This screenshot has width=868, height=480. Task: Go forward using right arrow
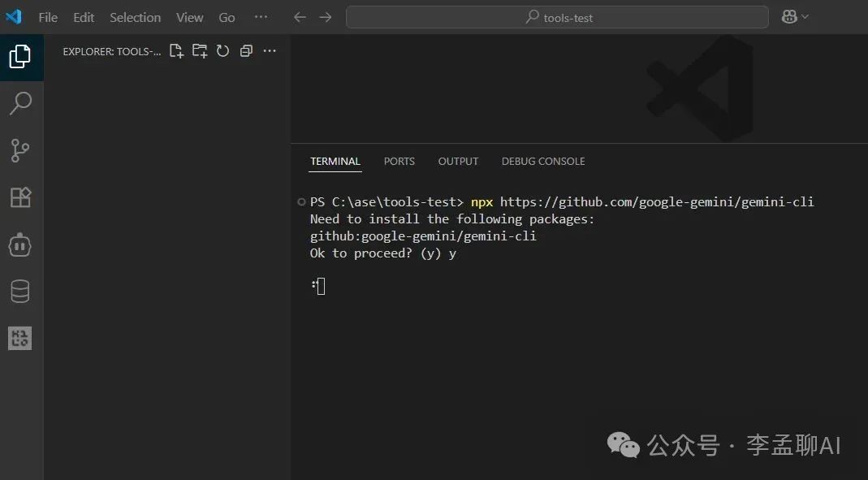tap(326, 17)
